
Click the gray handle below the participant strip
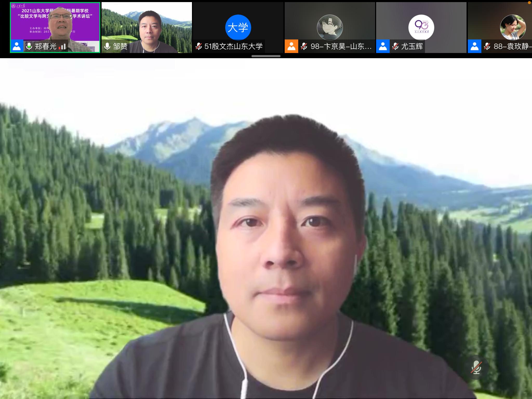point(266,56)
